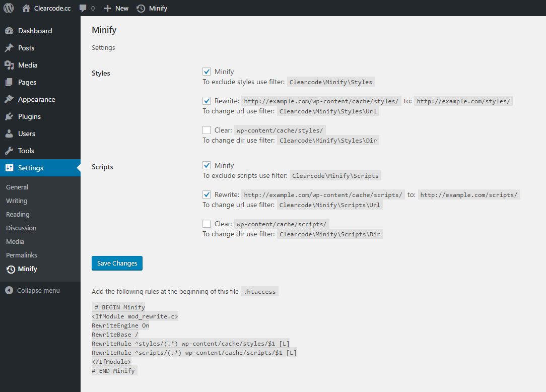Click New in the admin bar
Screen dimensions: 546x392
pos(122,9)
